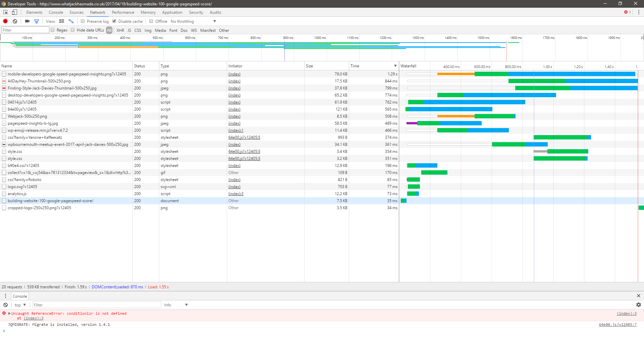Check Hide data URLs checkbox
This screenshot has height=352, width=644.
tap(72, 30)
